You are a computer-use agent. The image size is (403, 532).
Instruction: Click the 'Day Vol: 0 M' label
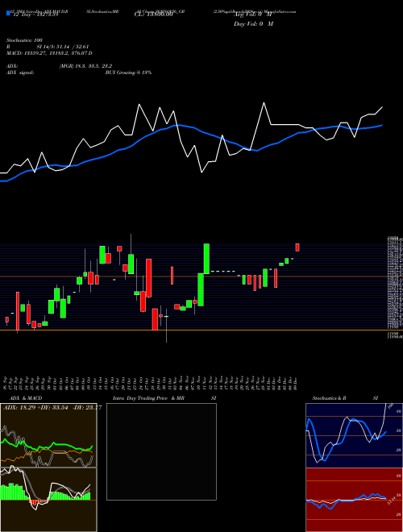pyautogui.click(x=253, y=24)
